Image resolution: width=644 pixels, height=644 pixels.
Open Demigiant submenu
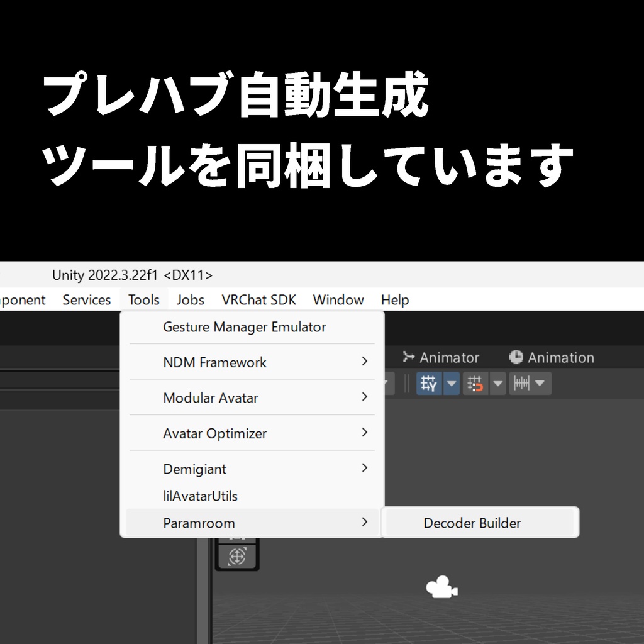(252, 469)
